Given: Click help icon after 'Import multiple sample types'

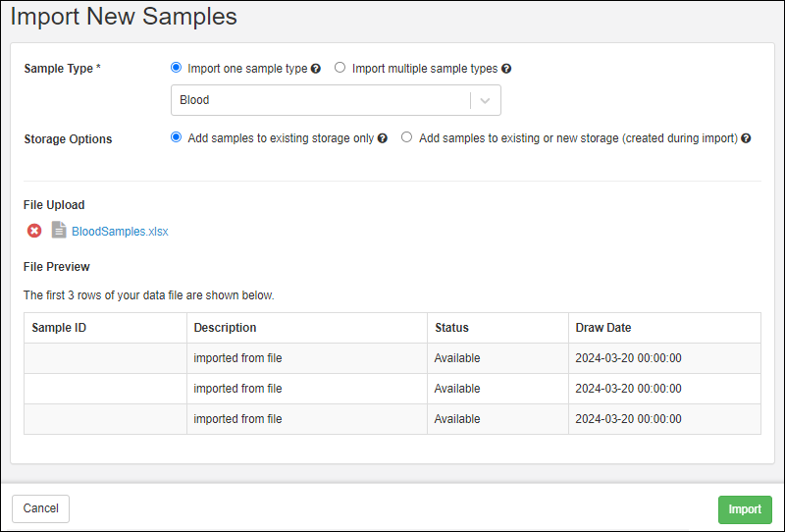Looking at the screenshot, I should point(506,69).
